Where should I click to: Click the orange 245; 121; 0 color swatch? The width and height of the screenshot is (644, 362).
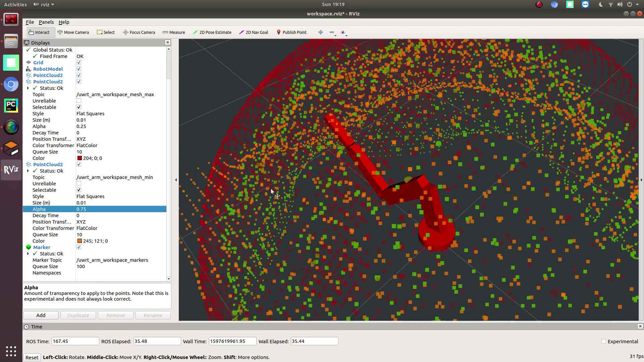pyautogui.click(x=79, y=241)
